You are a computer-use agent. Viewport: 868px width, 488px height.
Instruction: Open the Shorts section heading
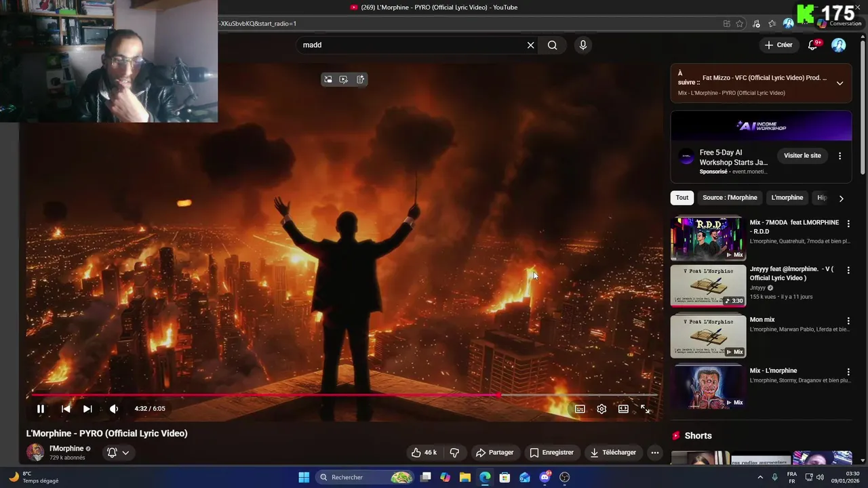(698, 436)
